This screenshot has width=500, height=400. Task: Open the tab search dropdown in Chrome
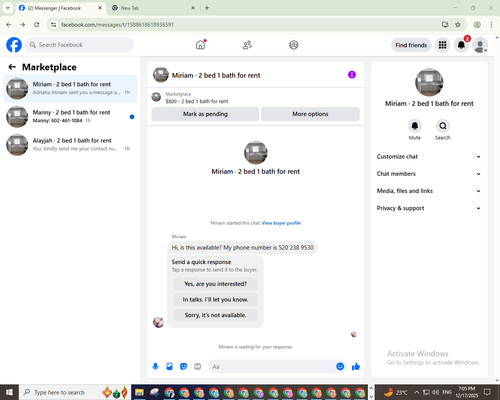coord(8,8)
